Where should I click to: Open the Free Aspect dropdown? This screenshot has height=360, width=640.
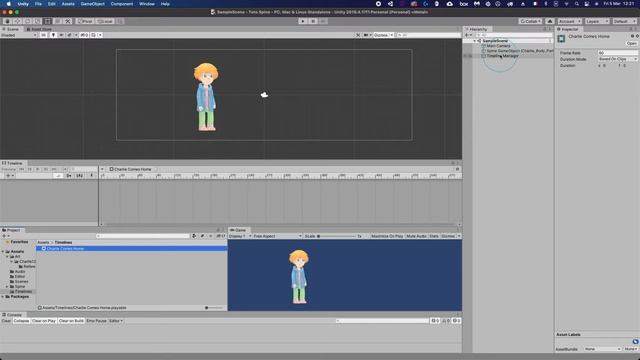[278, 236]
